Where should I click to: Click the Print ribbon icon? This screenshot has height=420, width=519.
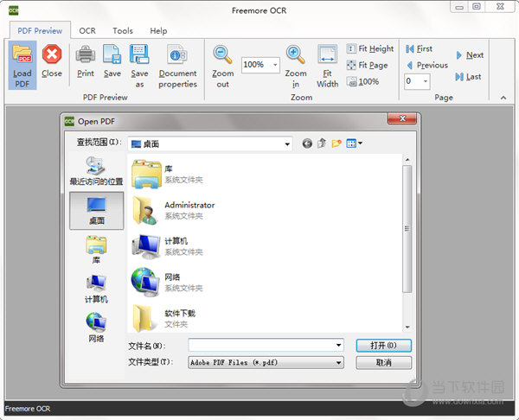[x=86, y=60]
